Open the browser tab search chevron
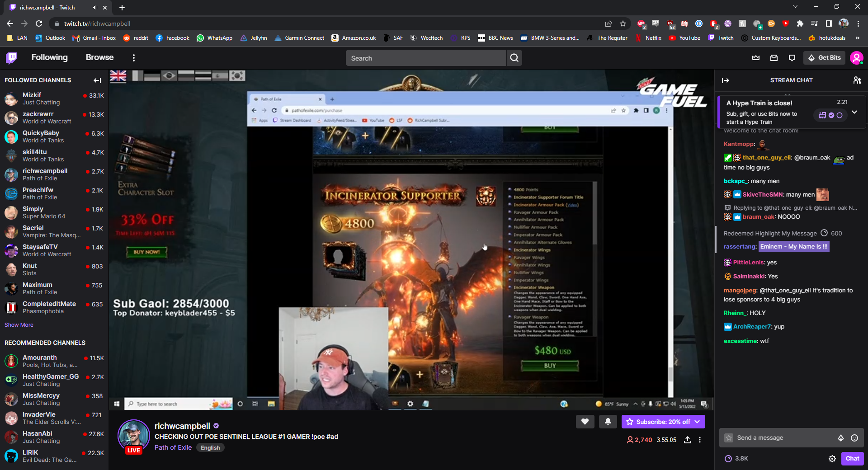The image size is (868, 470). pos(795,7)
